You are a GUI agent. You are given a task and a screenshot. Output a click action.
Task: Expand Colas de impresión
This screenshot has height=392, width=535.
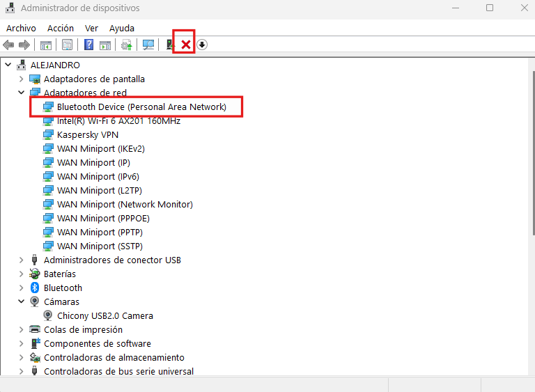click(21, 329)
